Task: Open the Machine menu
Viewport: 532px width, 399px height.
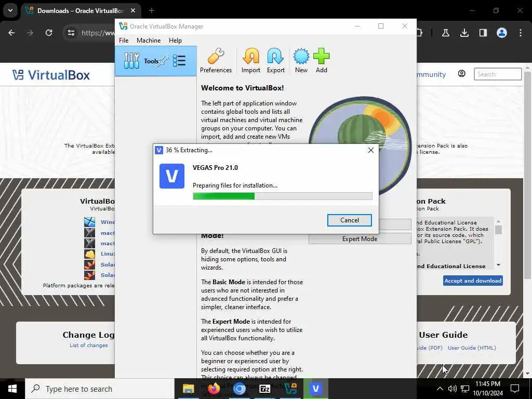Action: point(149,41)
